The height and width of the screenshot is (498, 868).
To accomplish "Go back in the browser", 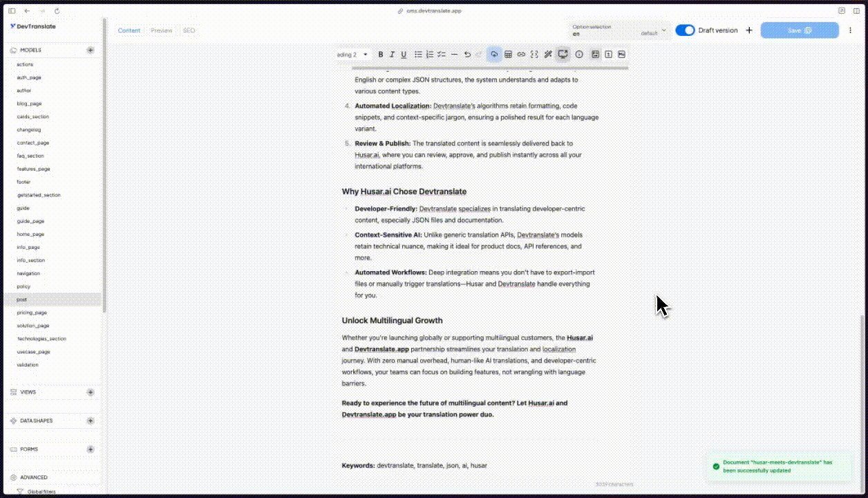I will (x=27, y=11).
